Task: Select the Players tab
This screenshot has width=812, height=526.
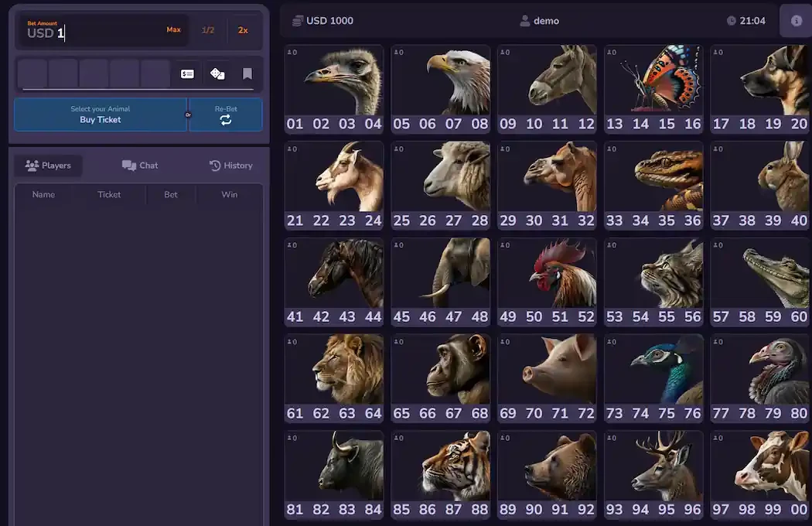Action: 48,166
